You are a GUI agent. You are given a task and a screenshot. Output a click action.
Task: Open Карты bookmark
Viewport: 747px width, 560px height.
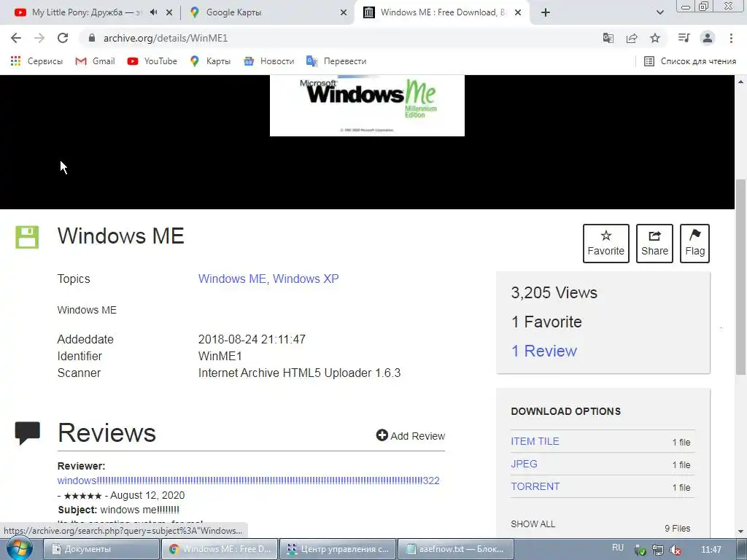tap(210, 61)
